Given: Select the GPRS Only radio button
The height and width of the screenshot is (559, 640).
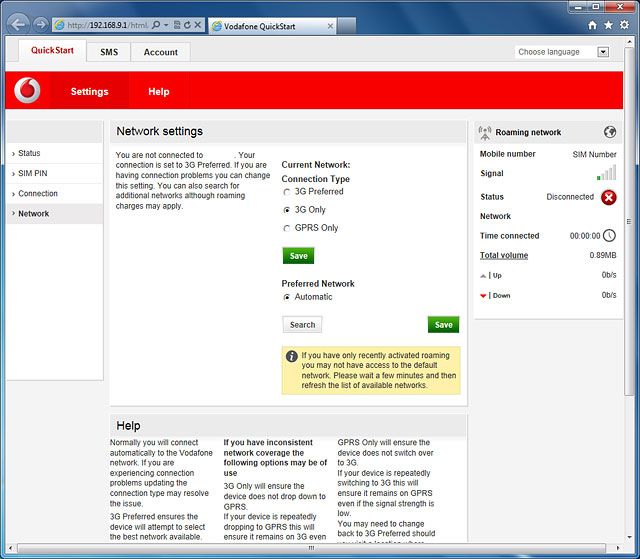Looking at the screenshot, I should pyautogui.click(x=287, y=228).
